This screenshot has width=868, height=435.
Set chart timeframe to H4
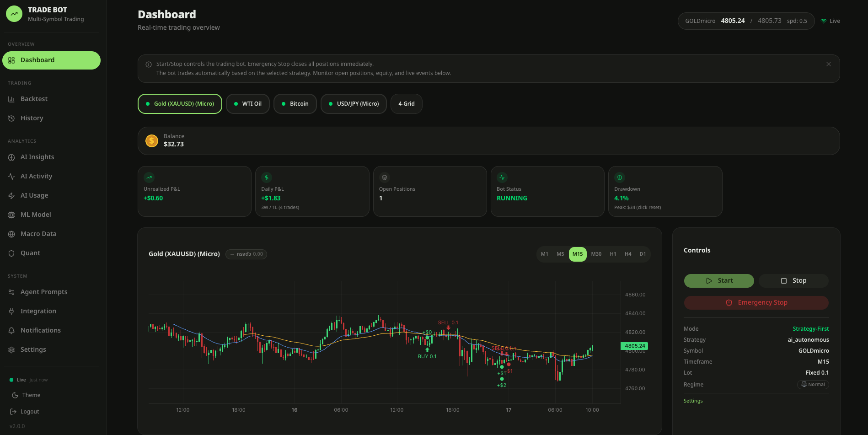point(628,254)
